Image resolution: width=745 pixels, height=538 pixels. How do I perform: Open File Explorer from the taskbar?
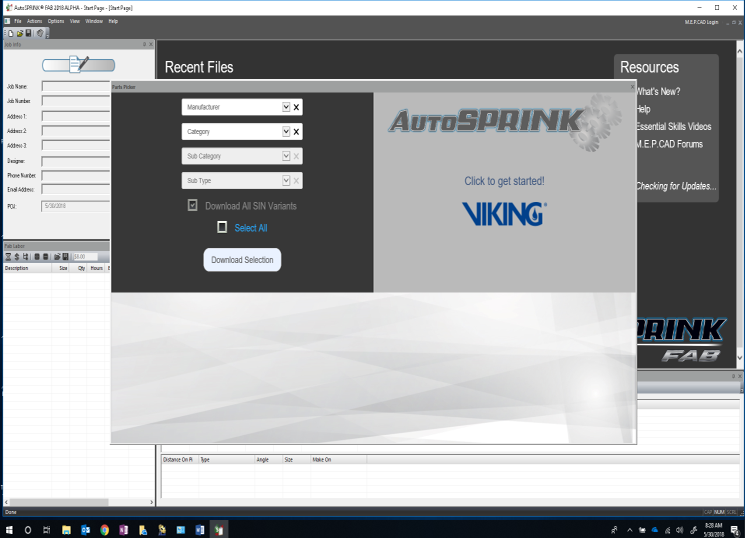[66, 530]
